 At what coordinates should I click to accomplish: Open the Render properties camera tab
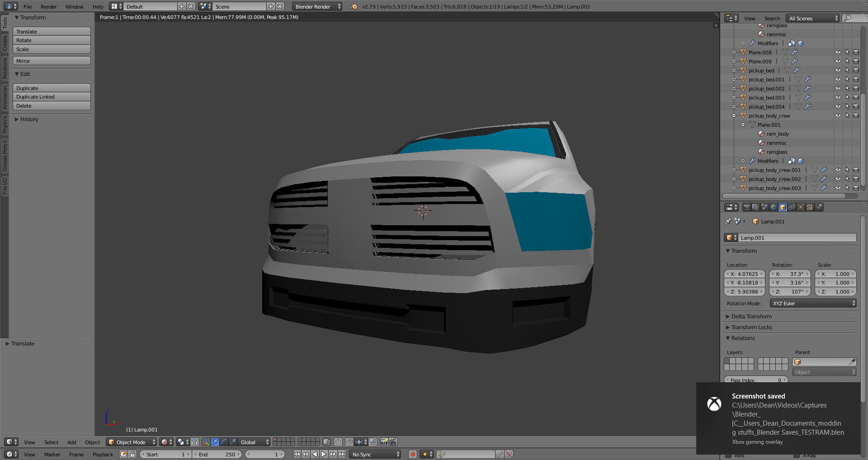[x=746, y=207]
